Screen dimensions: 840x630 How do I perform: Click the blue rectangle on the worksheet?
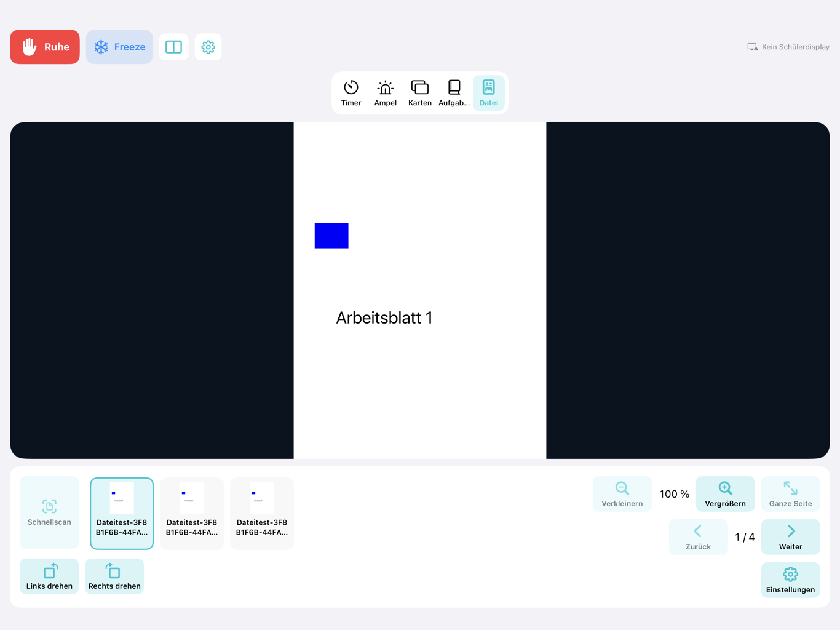(x=331, y=236)
